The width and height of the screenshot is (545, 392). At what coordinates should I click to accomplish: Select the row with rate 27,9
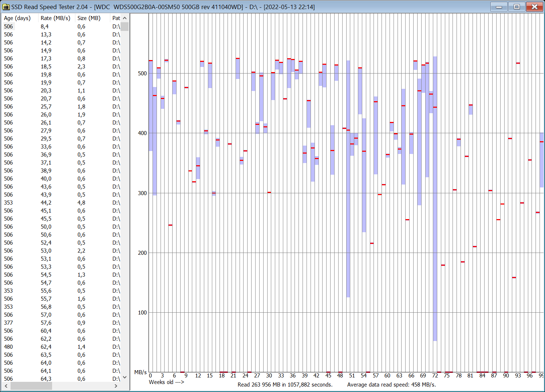coord(62,131)
